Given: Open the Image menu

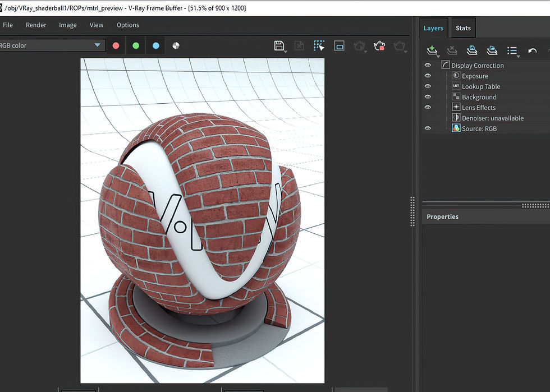Looking at the screenshot, I should 67,25.
